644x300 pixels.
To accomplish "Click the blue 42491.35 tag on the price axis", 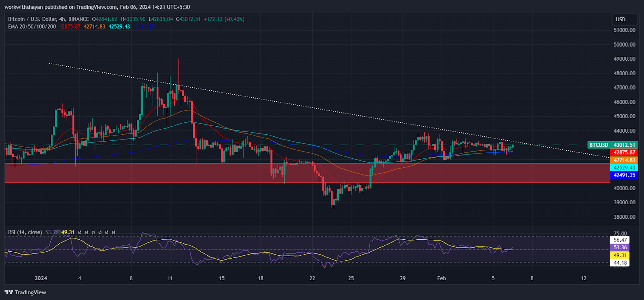I will (624, 175).
